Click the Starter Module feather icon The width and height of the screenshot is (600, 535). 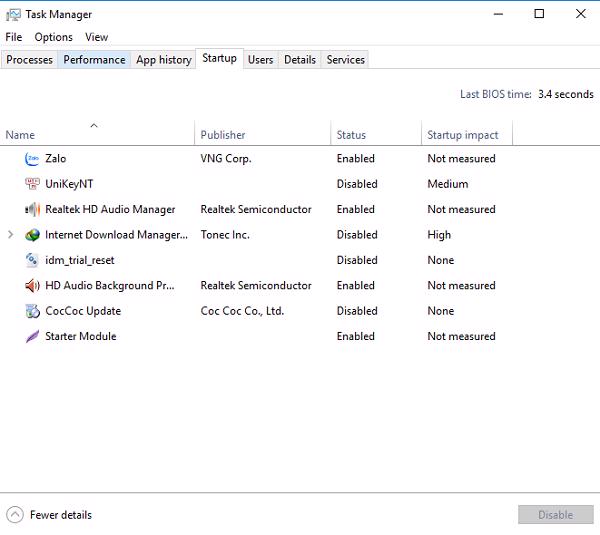pyautogui.click(x=32, y=336)
